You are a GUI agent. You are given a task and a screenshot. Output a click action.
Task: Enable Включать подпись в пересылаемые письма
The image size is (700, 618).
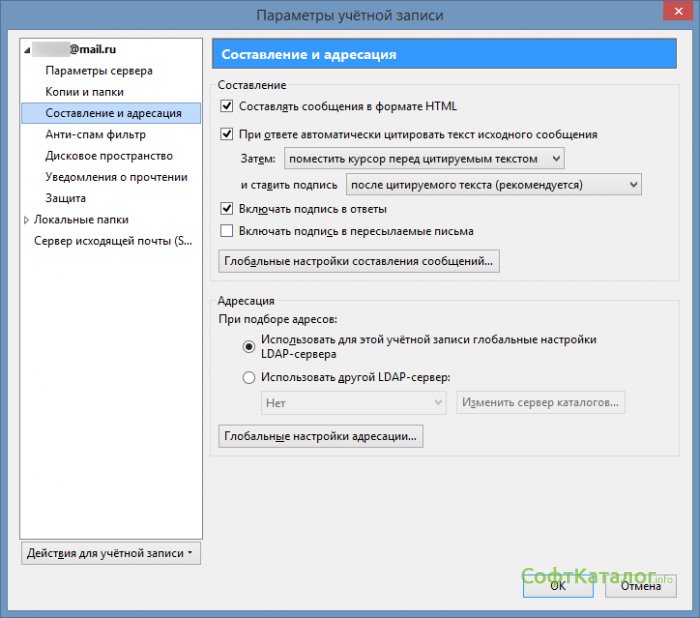227,231
